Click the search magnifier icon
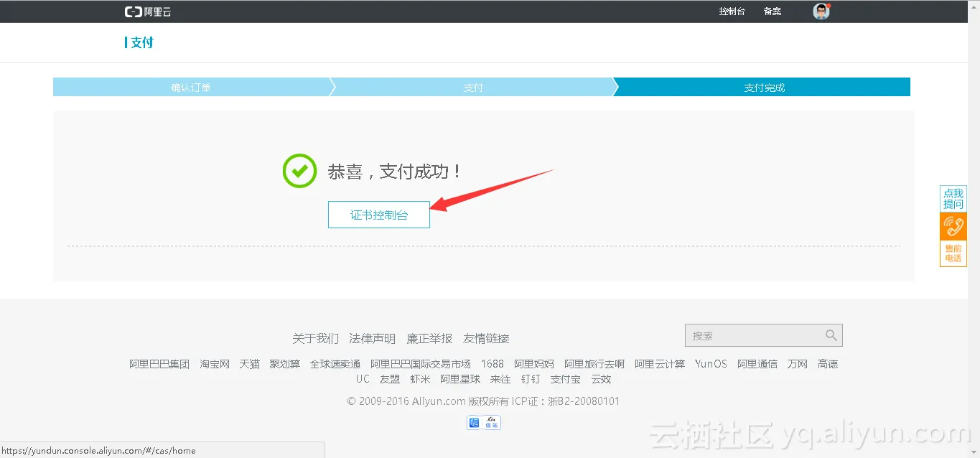The width and height of the screenshot is (980, 458). pos(831,335)
